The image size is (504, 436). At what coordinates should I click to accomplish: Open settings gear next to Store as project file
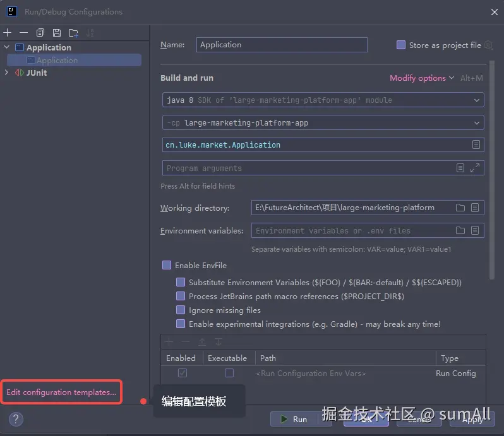pos(488,45)
